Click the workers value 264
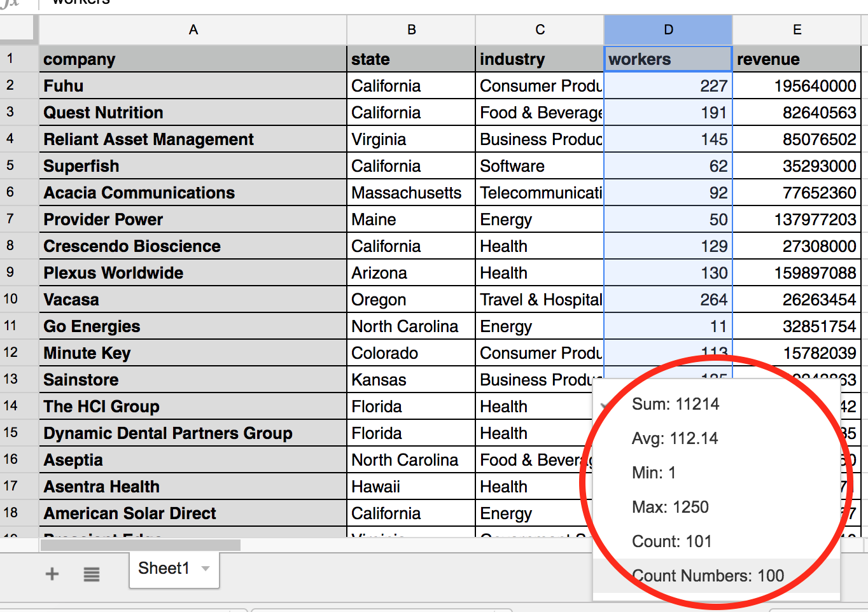The height and width of the screenshot is (612, 868). (668, 300)
